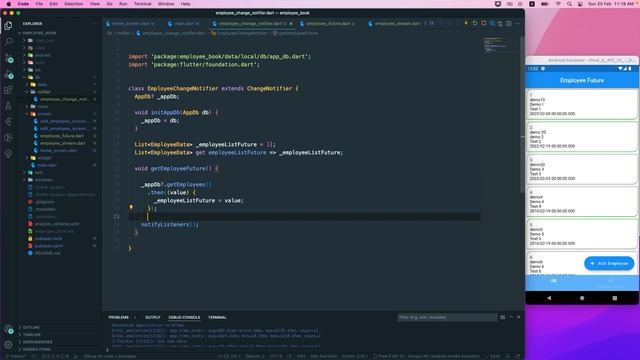Open the Run and Debug view
640x360 pixels.
click(x=9, y=75)
